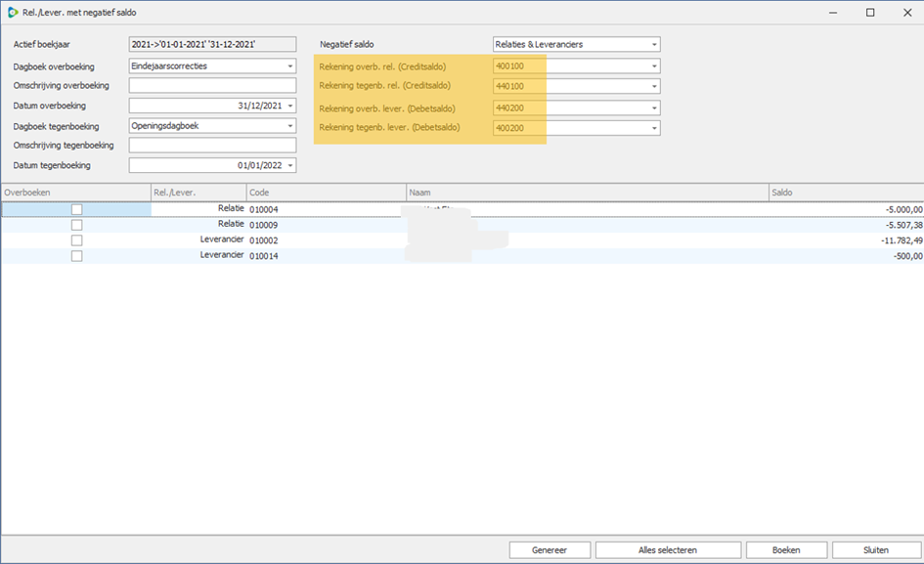Open the Dagboek overboeking dropdown

tap(290, 66)
